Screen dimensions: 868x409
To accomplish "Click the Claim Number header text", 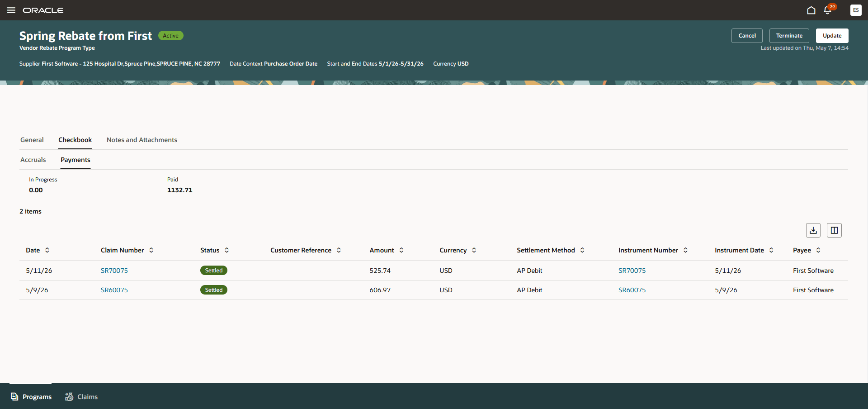I will [122, 250].
